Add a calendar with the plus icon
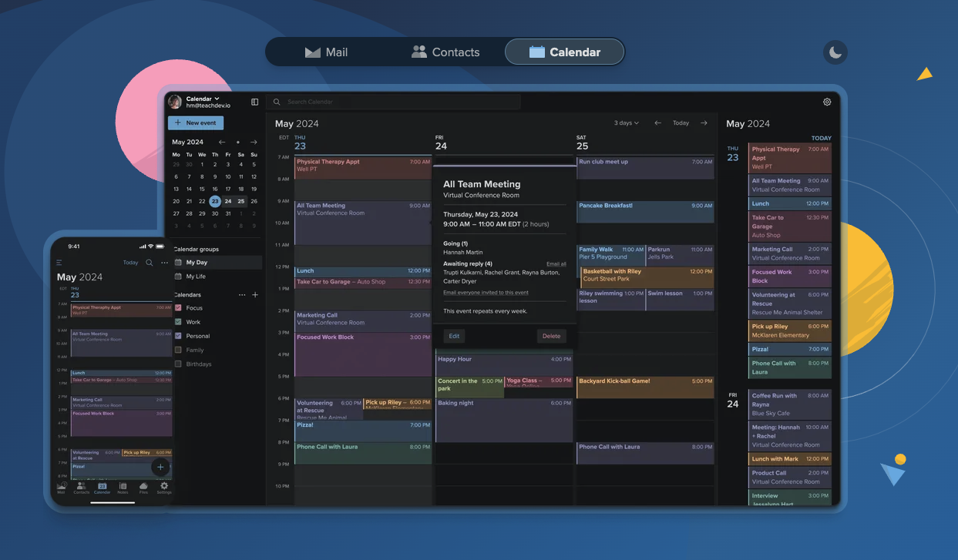The height and width of the screenshot is (560, 958). pyautogui.click(x=255, y=295)
